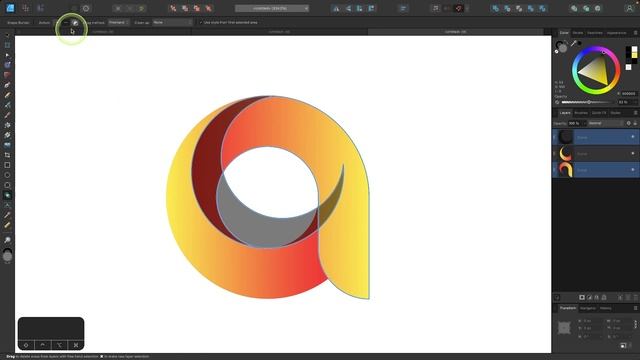Image resolution: width=640 pixels, height=360 pixels.
Task: Switch to the Export persona
Action: tap(40, 8)
